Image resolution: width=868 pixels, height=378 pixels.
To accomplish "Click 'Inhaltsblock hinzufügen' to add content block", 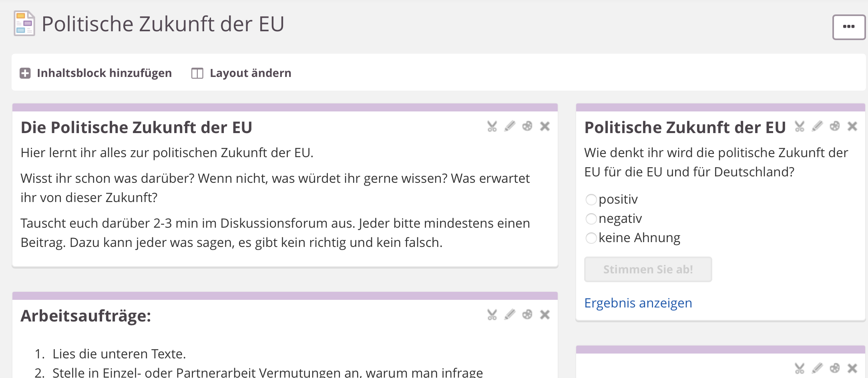I will [x=96, y=73].
